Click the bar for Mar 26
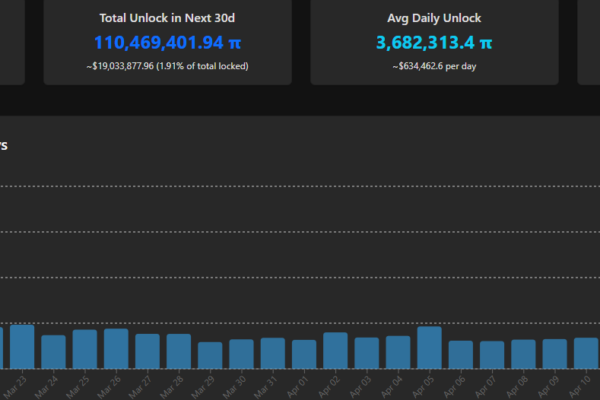This screenshot has width=600, height=400. 116,349
